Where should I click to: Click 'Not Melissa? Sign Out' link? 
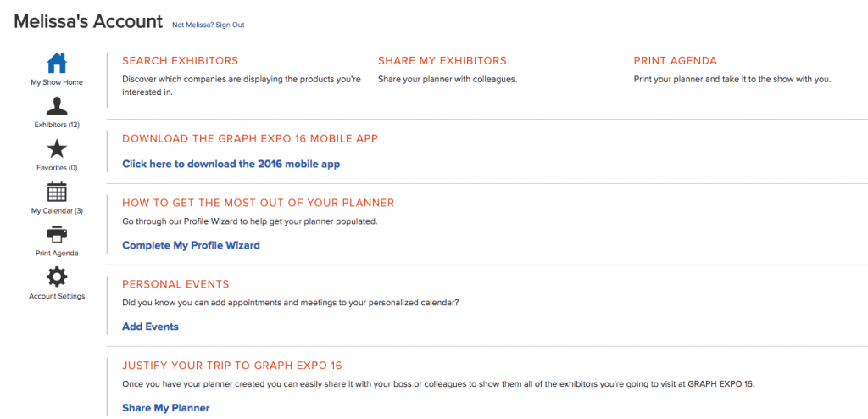click(208, 25)
